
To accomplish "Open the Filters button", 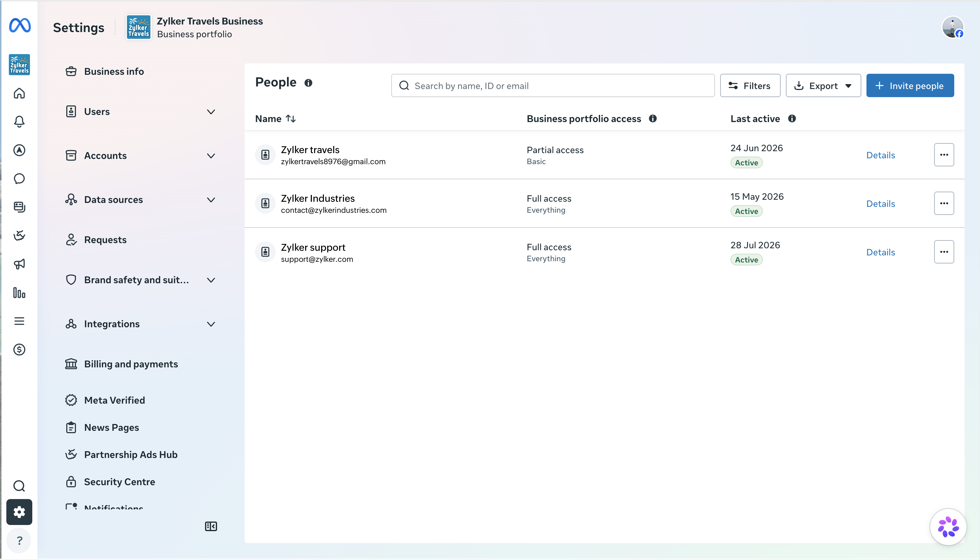I will (x=750, y=85).
